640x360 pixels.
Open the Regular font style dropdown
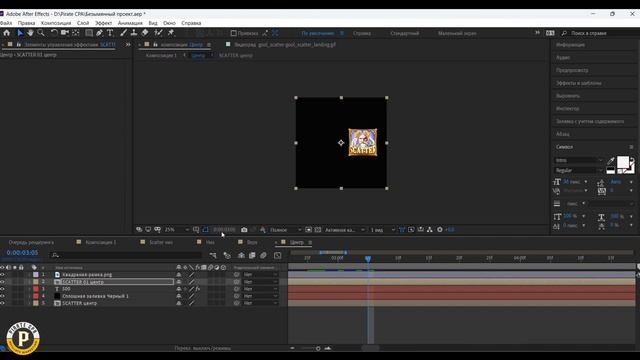pos(578,170)
